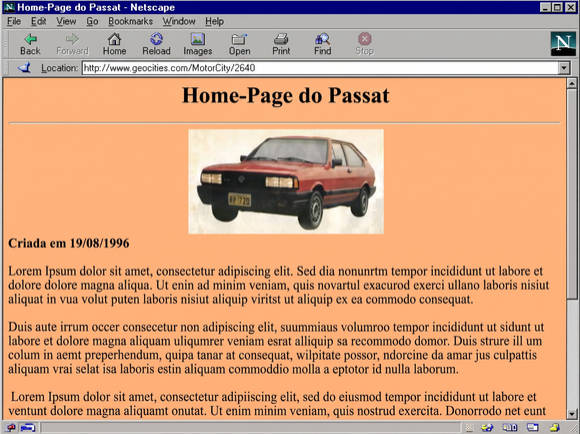Print the page using toolbar icon
Viewport: 580px width, 434px height.
click(281, 44)
